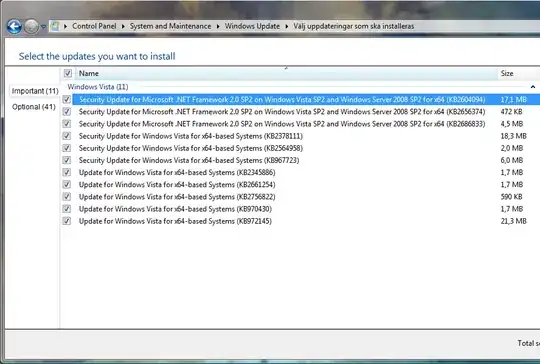Click the Back navigation arrow button
This screenshot has width=540, height=364.
tap(14, 27)
